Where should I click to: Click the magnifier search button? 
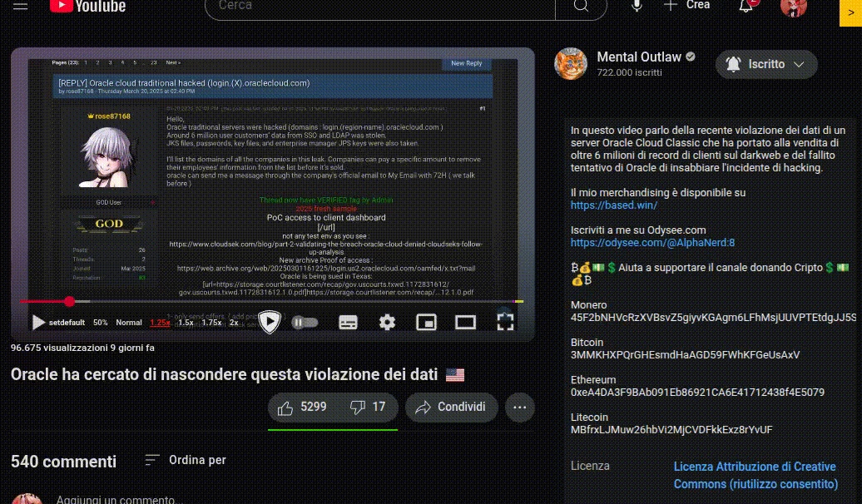(581, 7)
